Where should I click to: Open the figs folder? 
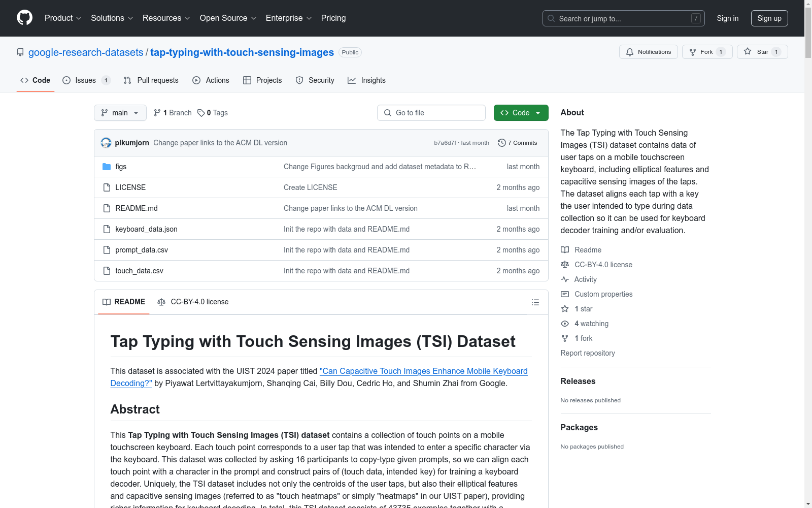pos(121,167)
